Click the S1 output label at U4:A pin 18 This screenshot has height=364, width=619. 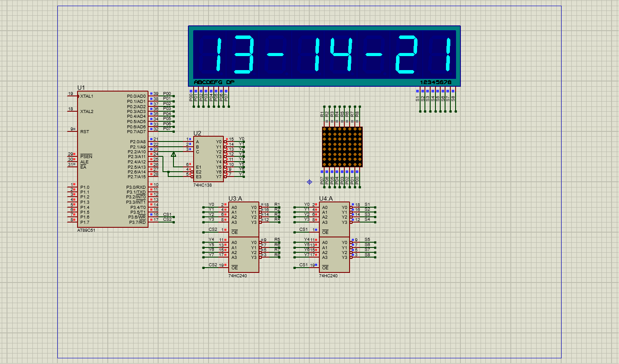tap(367, 205)
